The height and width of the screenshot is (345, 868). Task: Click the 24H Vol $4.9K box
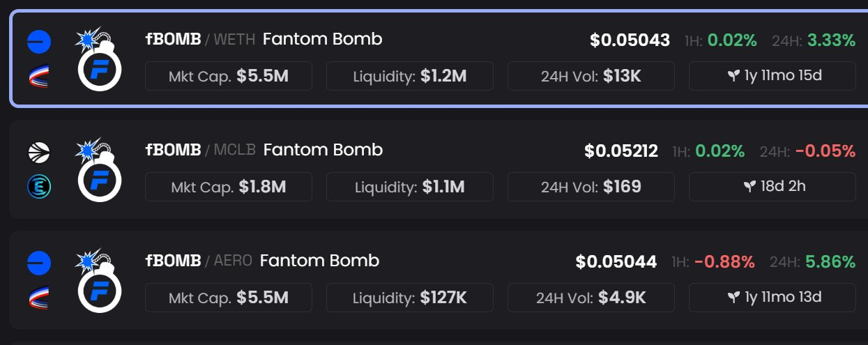tap(591, 298)
